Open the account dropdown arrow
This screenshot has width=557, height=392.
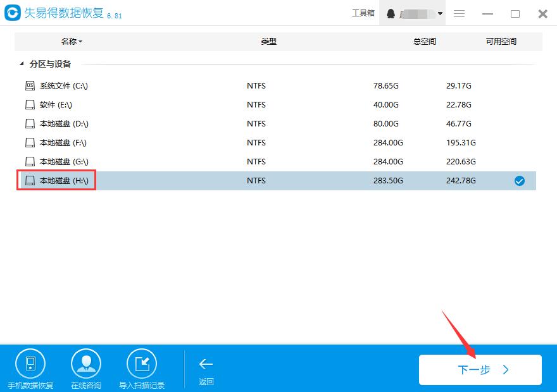tap(440, 13)
